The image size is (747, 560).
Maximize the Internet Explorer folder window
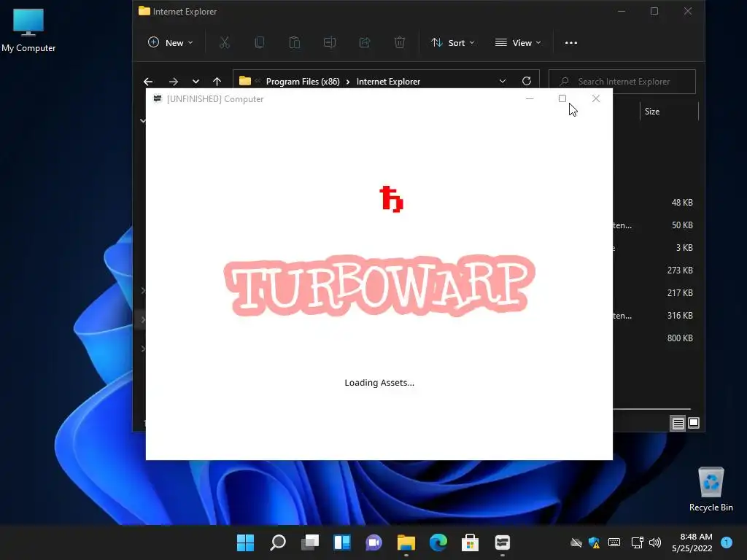tap(654, 11)
